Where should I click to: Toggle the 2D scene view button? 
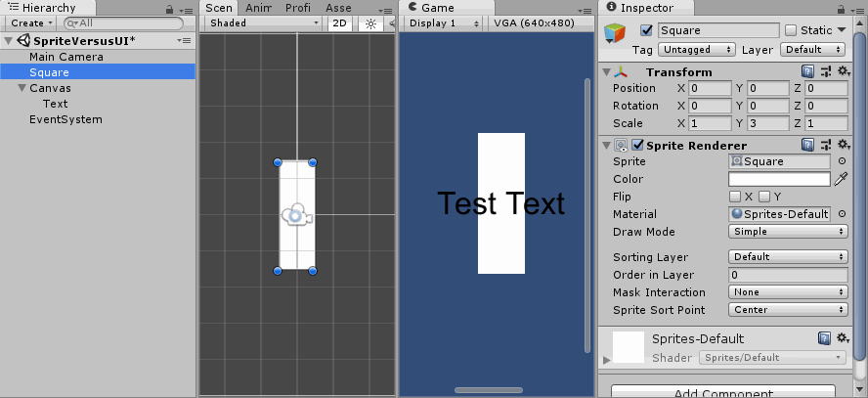pos(339,22)
